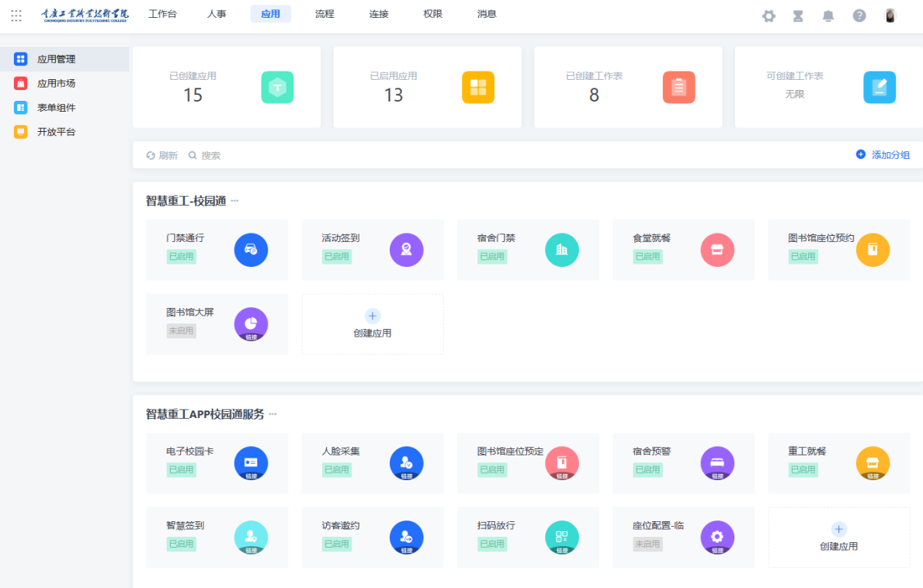Click the notification bell icon
Screen dimensions: 923x588
(828, 16)
